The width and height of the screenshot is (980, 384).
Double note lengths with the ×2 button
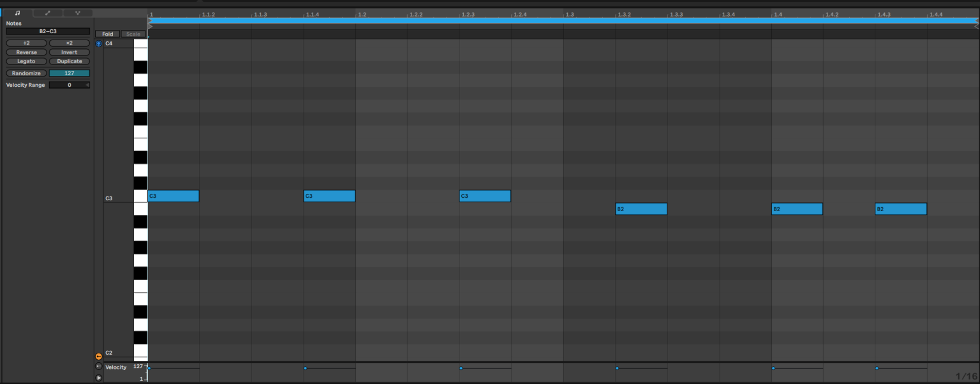[x=69, y=43]
